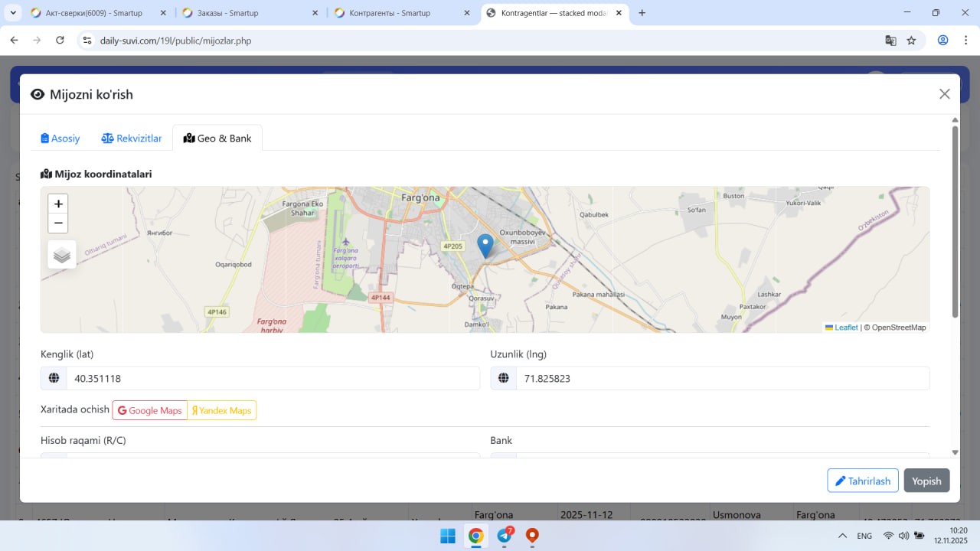The height and width of the screenshot is (551, 980).
Task: Switch to the Asosiy tab
Action: tap(60, 139)
